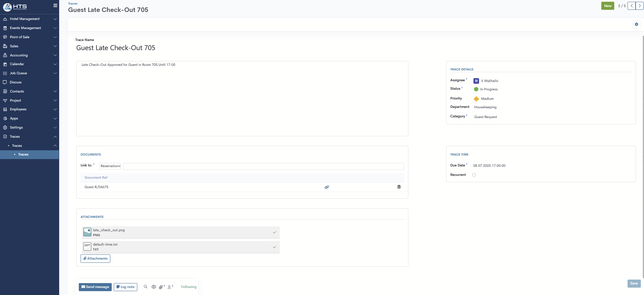Screen dimensions: 644x295
Task: Toggle the eye visibility icon in chatter
Action: point(153,287)
